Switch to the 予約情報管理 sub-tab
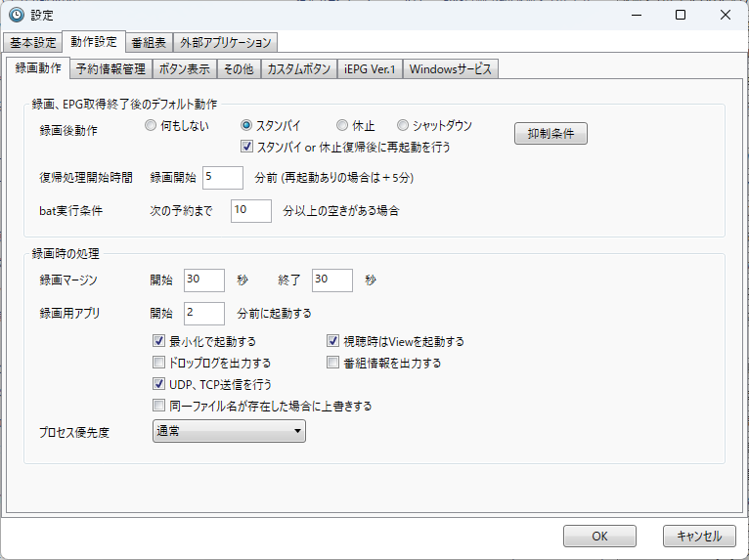Image resolution: width=749 pixels, height=560 pixels. coord(110,69)
